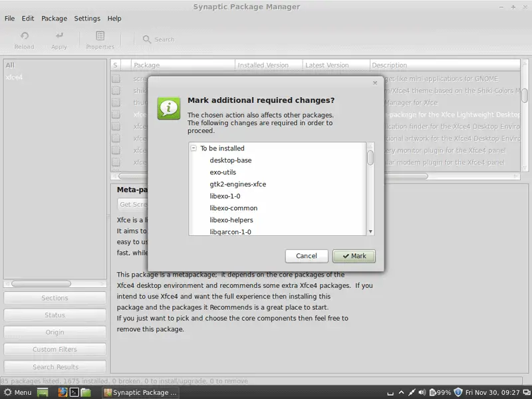The image size is (532, 399).
Task: Close the Mark additional changes dialog
Action: click(375, 82)
